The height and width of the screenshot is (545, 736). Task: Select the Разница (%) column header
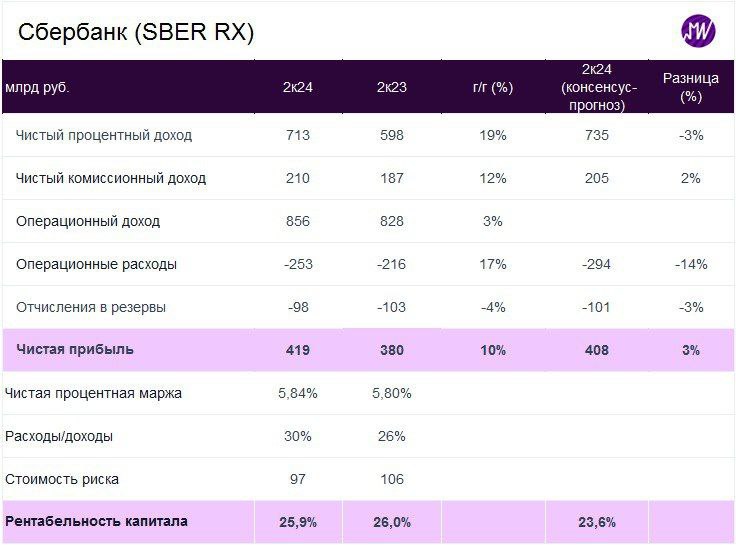(x=690, y=87)
